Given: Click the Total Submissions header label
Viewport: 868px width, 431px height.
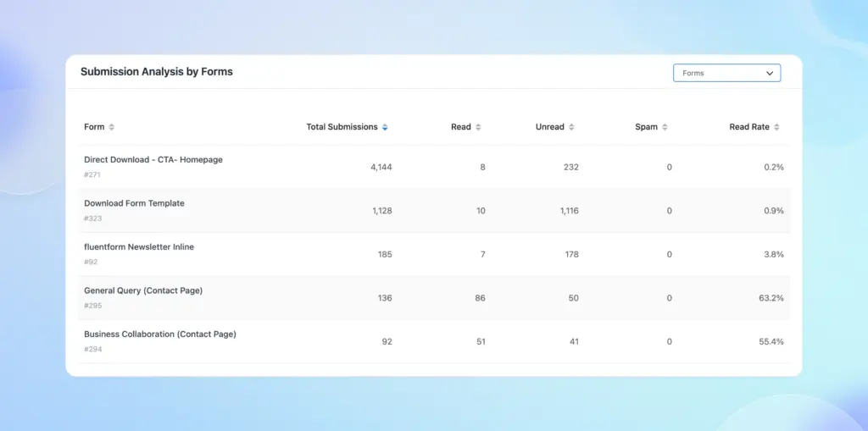Looking at the screenshot, I should [x=342, y=127].
